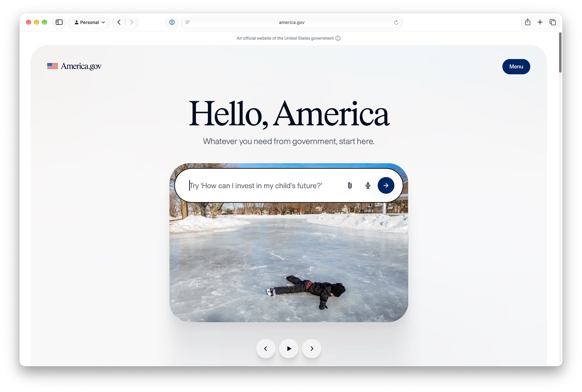Go back to the previous page
The width and height of the screenshot is (582, 392).
[119, 22]
